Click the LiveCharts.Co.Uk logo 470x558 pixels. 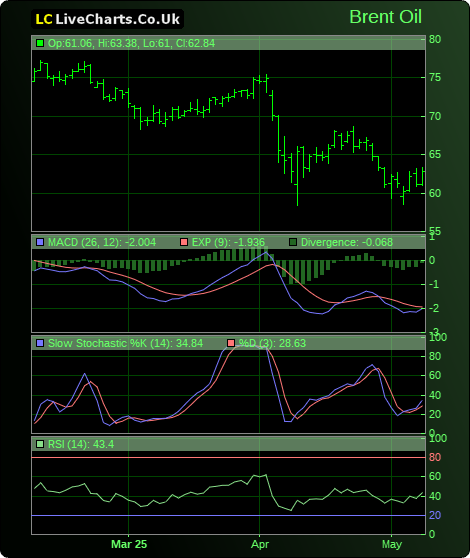tap(107, 19)
